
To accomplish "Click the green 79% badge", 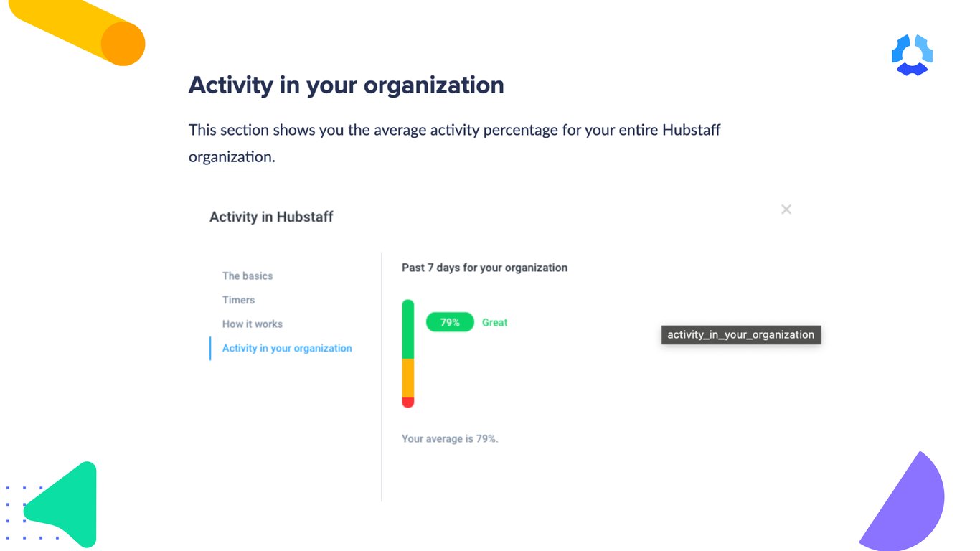I will point(450,322).
